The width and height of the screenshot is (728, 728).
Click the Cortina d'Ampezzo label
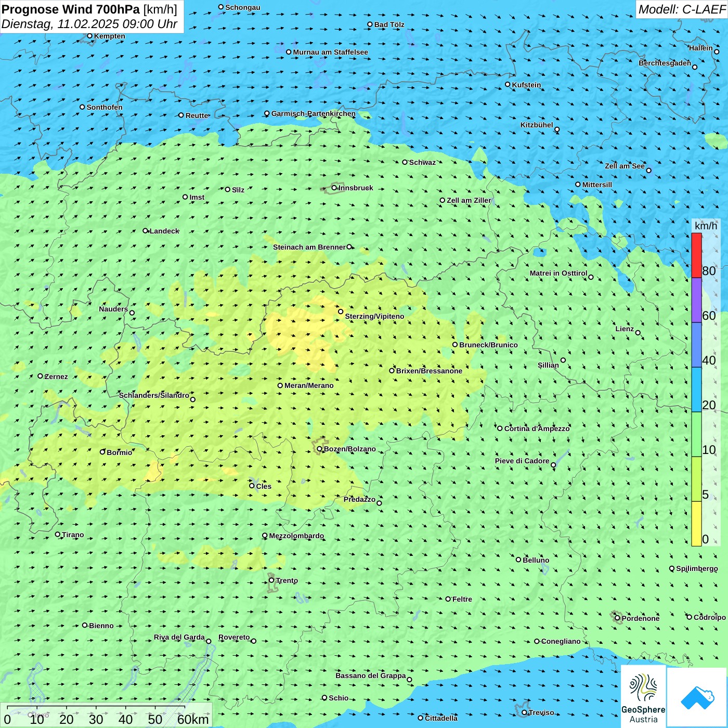(x=537, y=428)
